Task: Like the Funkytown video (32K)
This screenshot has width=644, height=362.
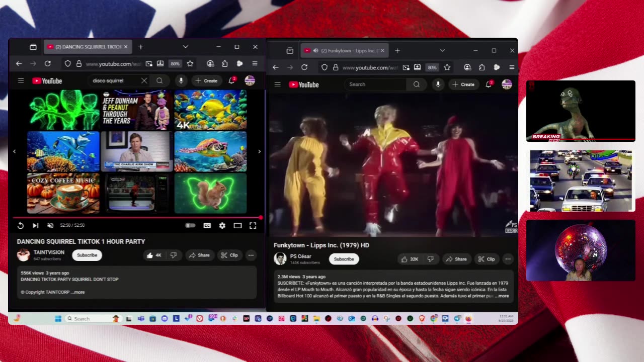Action: tap(409, 259)
